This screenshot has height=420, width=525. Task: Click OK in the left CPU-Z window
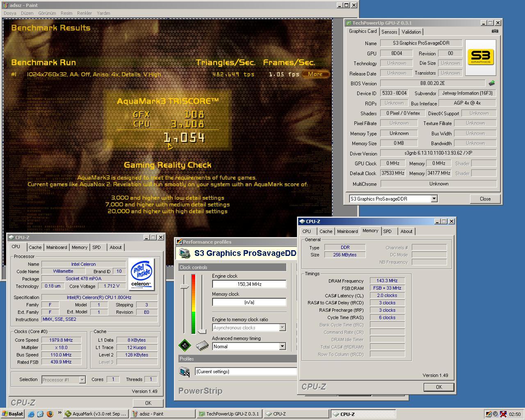148,403
